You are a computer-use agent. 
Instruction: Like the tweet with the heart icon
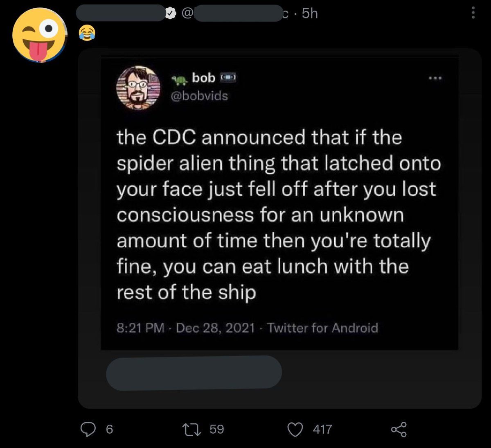point(295,429)
